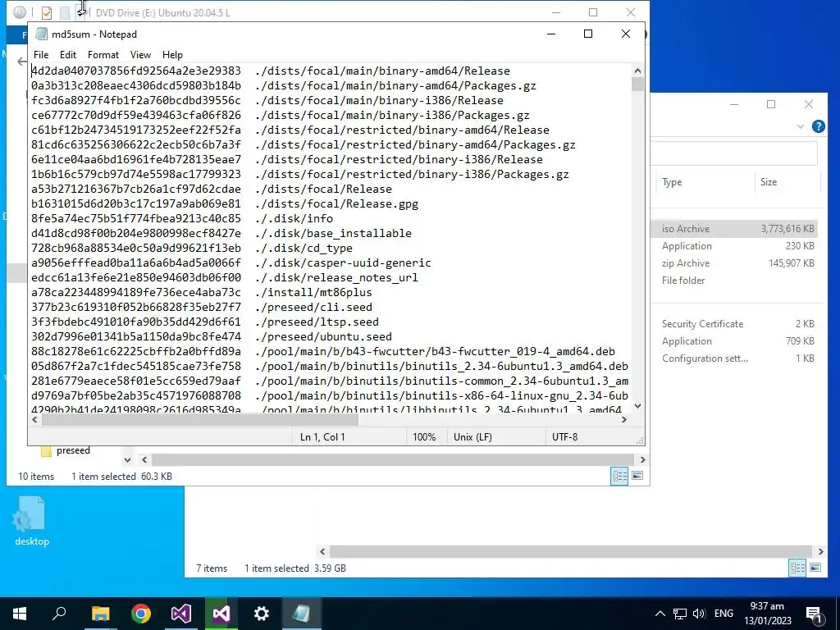Switch DVD Drive window to details view icon

coord(620,476)
